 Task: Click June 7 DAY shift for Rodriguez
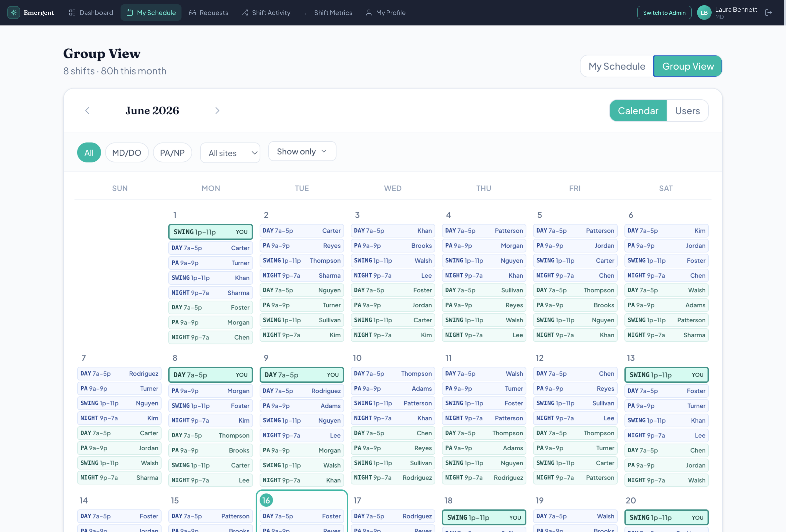119,374
